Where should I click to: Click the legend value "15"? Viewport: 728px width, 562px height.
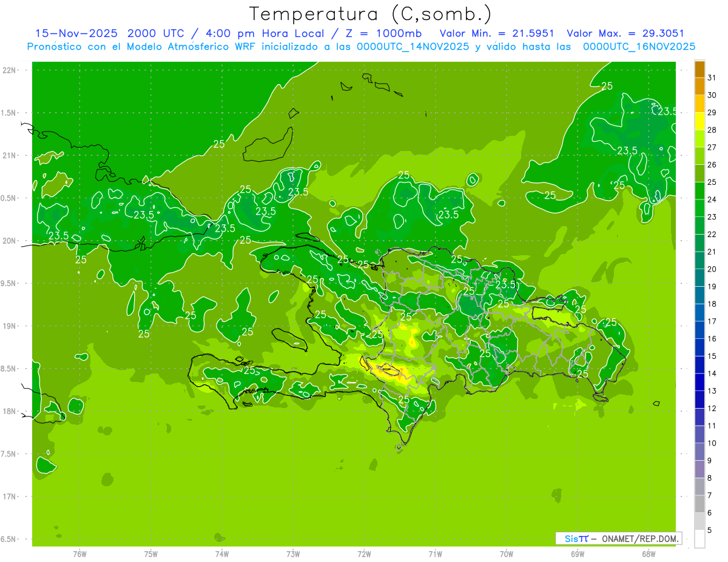point(712,356)
